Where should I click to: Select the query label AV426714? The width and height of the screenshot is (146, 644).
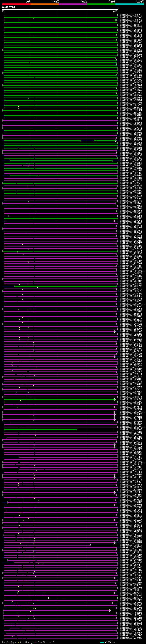pyautogui.click(x=8, y=8)
